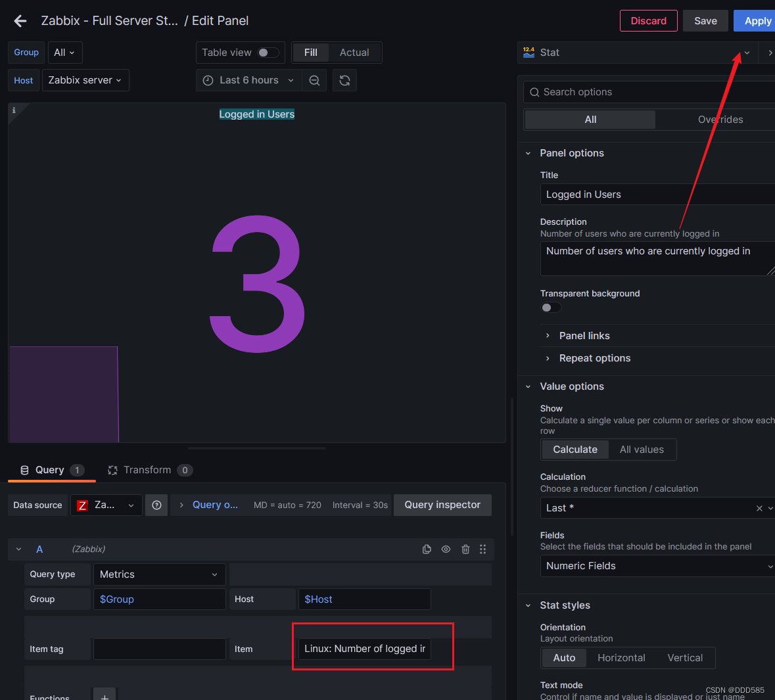This screenshot has width=775, height=700.
Task: Switch to the Query tab
Action: (51, 470)
